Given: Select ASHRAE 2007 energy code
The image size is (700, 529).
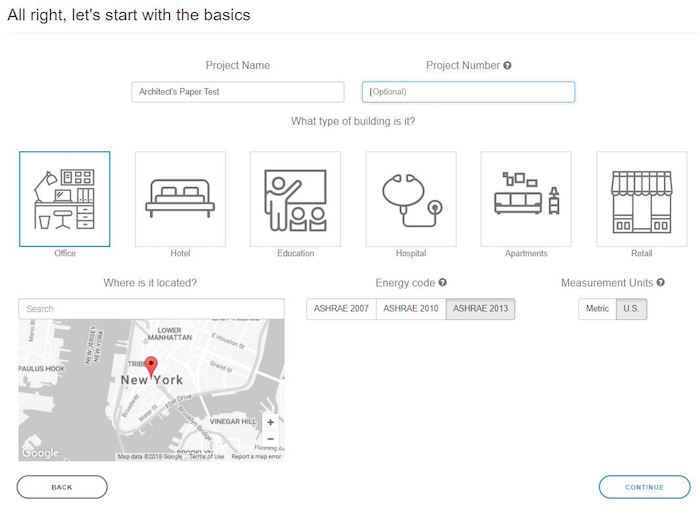Looking at the screenshot, I should pyautogui.click(x=341, y=308).
